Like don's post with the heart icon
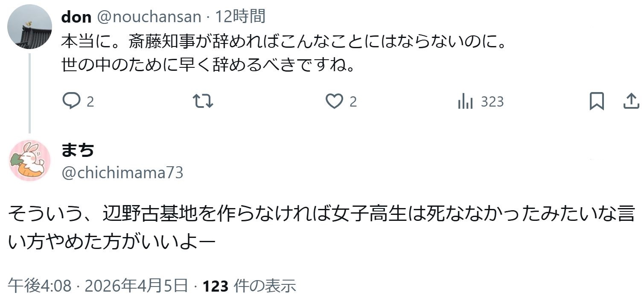The image size is (644, 301). [x=334, y=101]
